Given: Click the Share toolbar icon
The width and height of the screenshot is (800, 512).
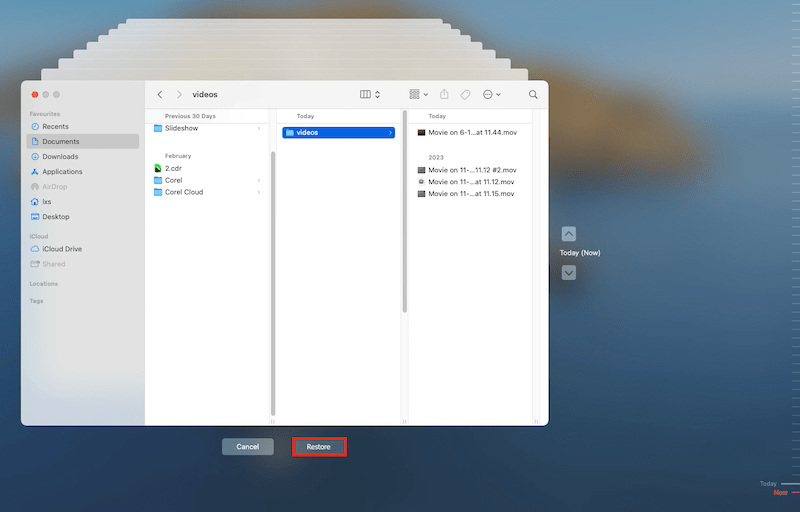Looking at the screenshot, I should (444, 94).
